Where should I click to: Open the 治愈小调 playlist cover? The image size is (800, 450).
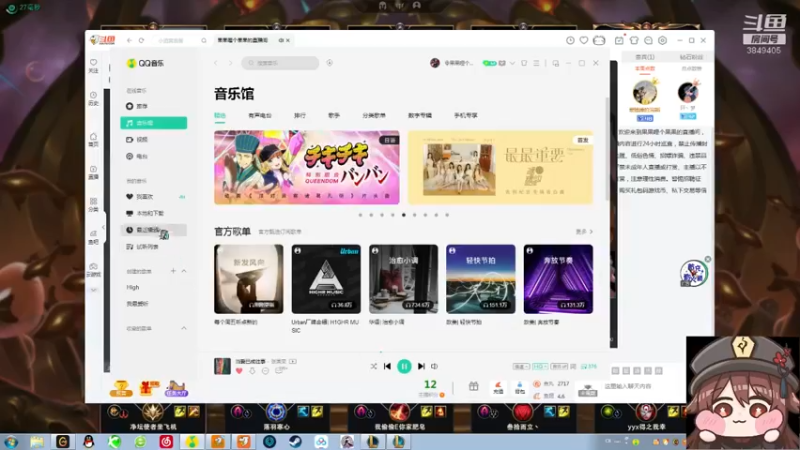click(404, 279)
